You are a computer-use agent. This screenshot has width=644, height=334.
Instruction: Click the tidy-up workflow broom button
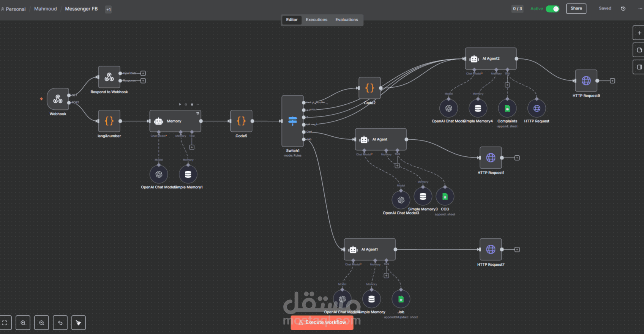click(79, 323)
